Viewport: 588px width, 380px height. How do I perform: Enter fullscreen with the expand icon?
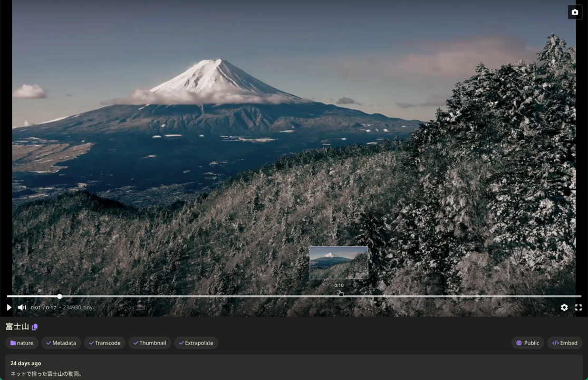(x=579, y=307)
